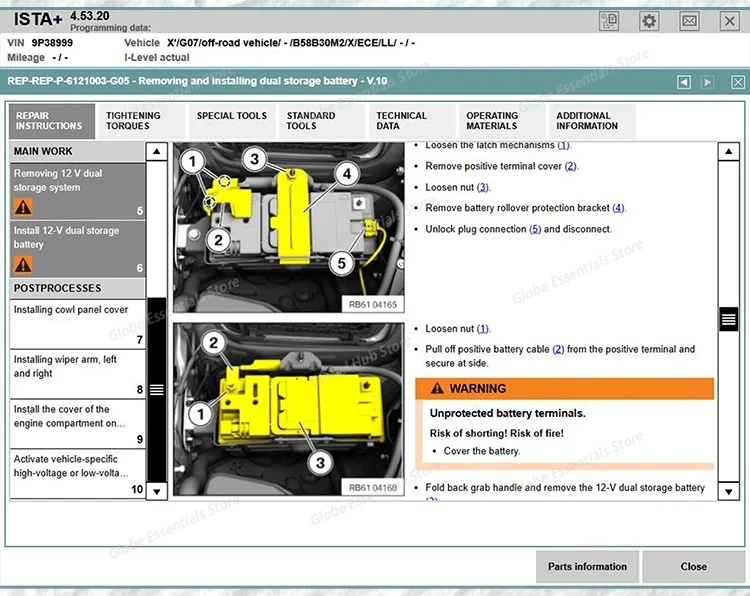This screenshot has width=750, height=596.
Task: Open the Tightening Torques tab
Action: (141, 121)
